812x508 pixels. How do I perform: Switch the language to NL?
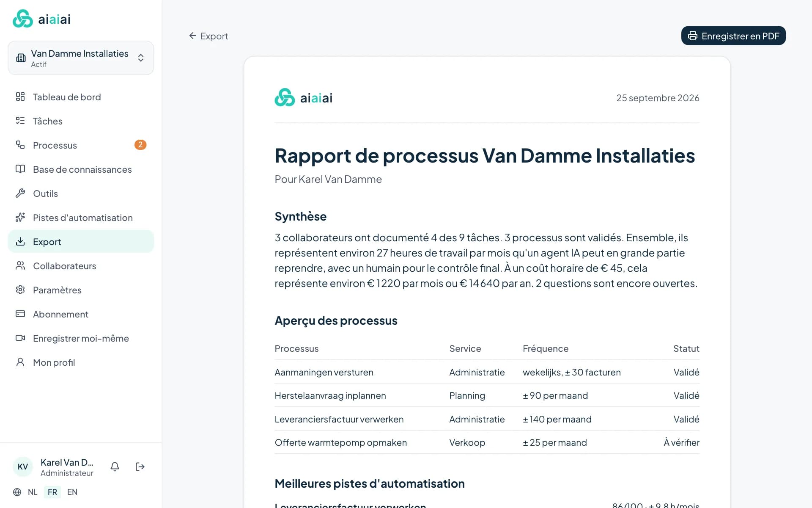33,492
